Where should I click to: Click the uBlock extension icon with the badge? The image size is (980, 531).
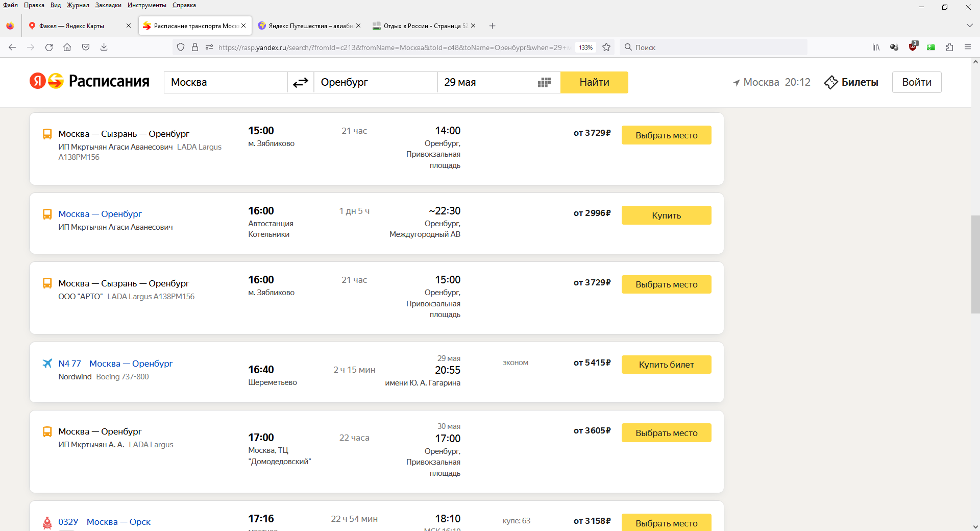coord(913,46)
